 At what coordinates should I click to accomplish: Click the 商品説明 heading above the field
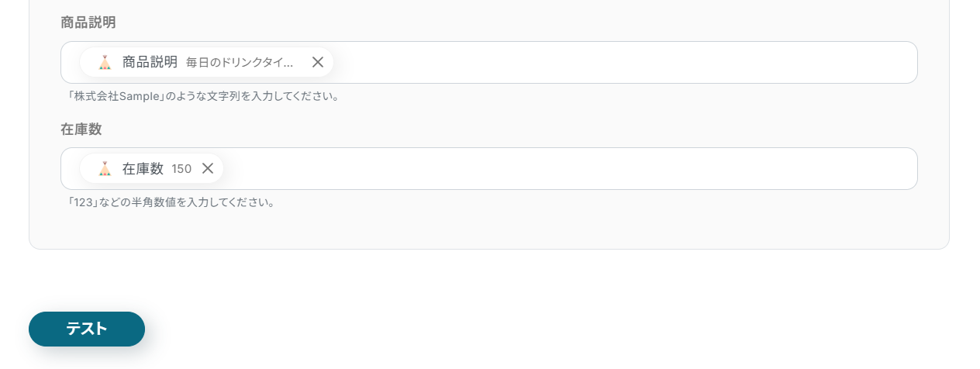[x=88, y=22]
